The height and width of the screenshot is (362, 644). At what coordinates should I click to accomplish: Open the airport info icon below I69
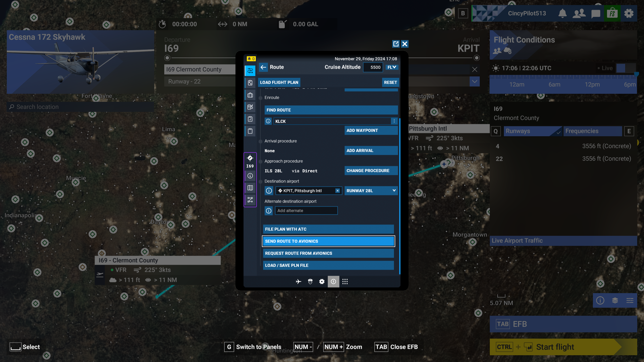(x=250, y=176)
